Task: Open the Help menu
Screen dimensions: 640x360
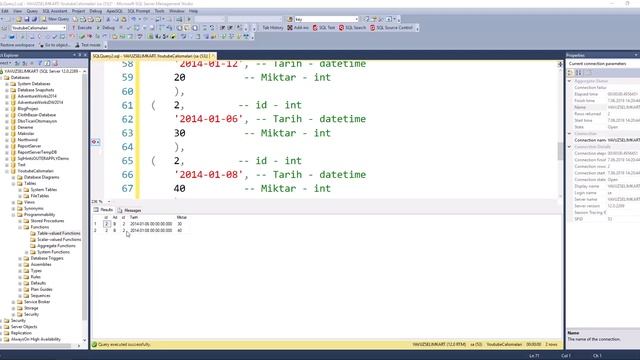Action: [x=193, y=11]
